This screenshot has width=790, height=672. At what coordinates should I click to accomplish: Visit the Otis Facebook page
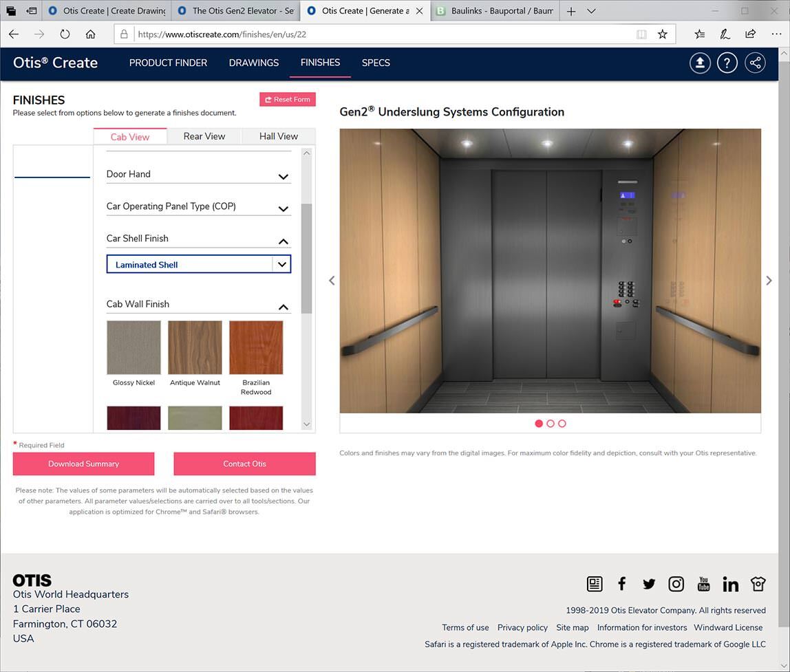(621, 584)
